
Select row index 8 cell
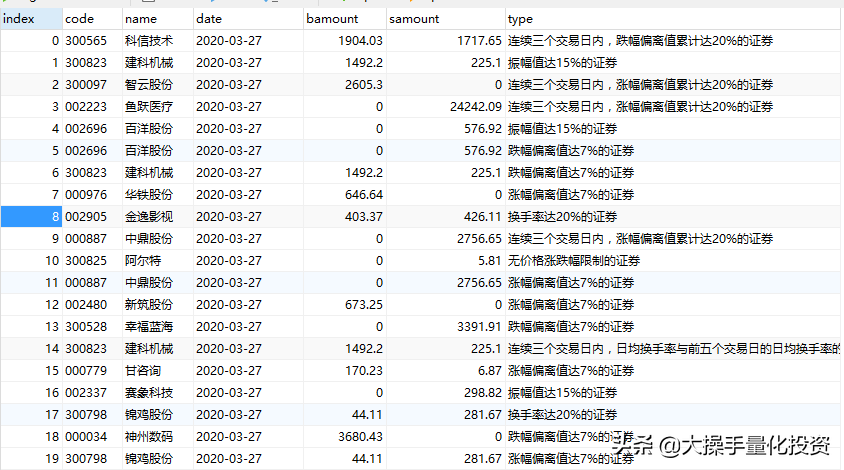coord(31,216)
